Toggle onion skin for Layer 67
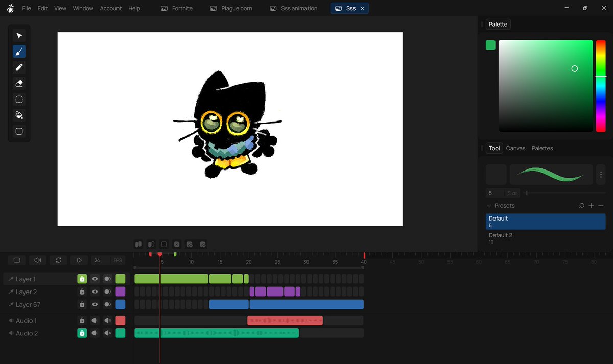The image size is (613, 364). pyautogui.click(x=107, y=305)
